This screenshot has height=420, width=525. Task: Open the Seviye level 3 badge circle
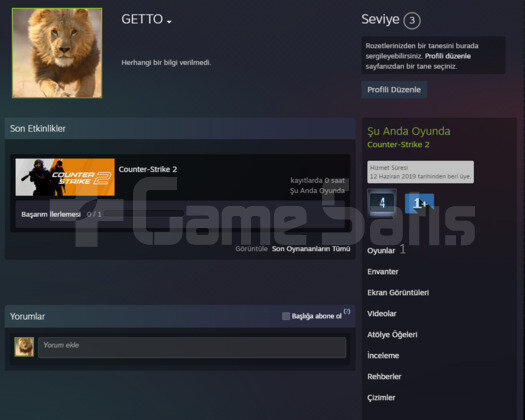pos(412,20)
